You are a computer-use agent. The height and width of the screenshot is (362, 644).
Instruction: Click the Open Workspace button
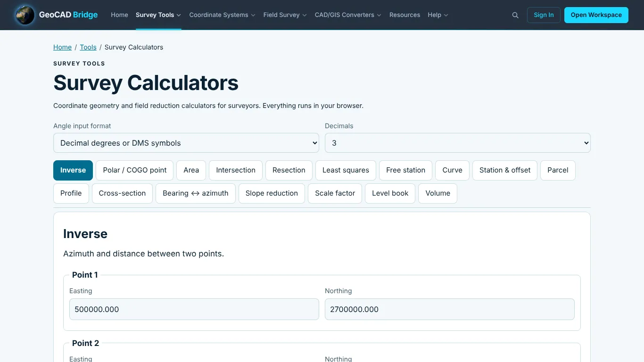point(596,15)
